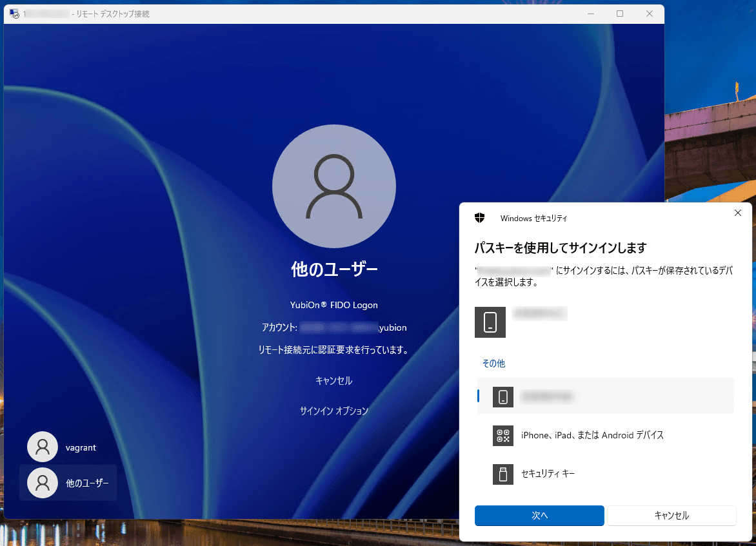Image resolution: width=756 pixels, height=546 pixels.
Task: Click the その他 section label
Action: coord(493,364)
